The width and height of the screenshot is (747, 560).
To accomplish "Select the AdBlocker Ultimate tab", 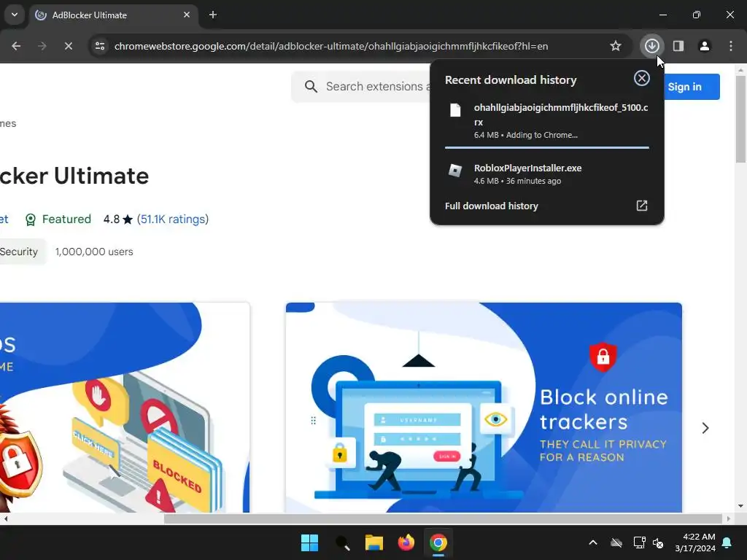I will (x=113, y=15).
